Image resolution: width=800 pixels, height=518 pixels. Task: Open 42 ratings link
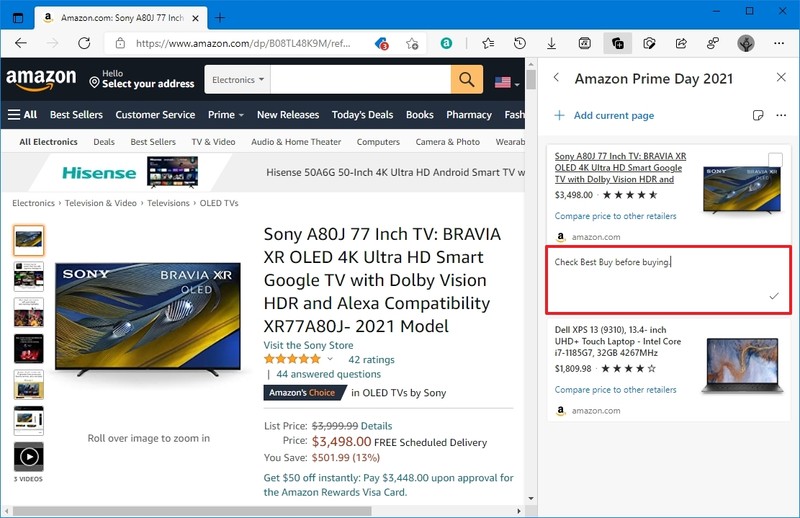pyautogui.click(x=371, y=360)
